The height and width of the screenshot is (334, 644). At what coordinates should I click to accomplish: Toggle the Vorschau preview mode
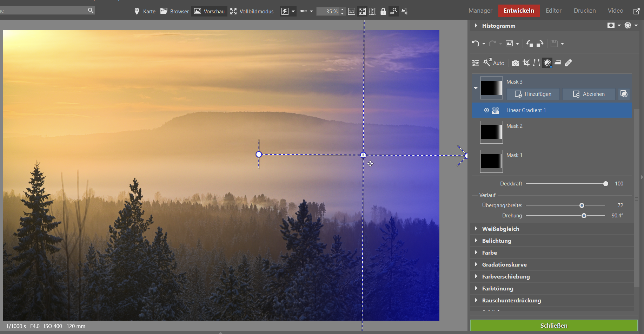210,11
